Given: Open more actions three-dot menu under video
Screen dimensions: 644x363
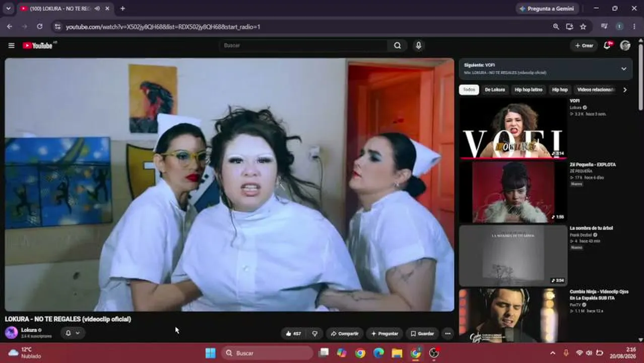Looking at the screenshot, I should click(447, 333).
